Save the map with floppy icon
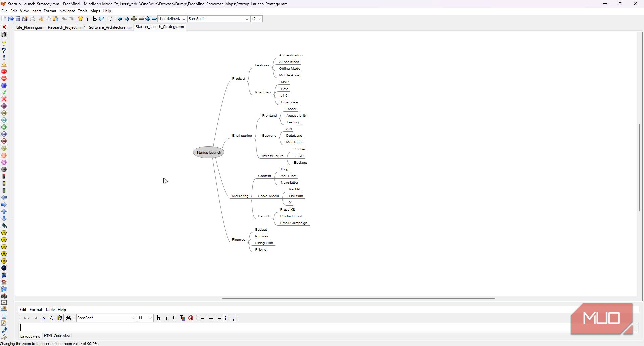644x346 pixels. (18, 19)
